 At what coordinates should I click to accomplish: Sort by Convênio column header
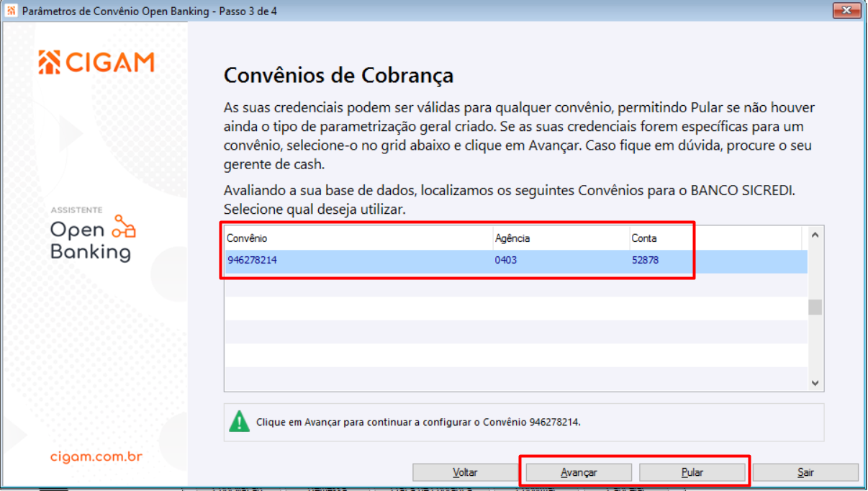coord(358,238)
